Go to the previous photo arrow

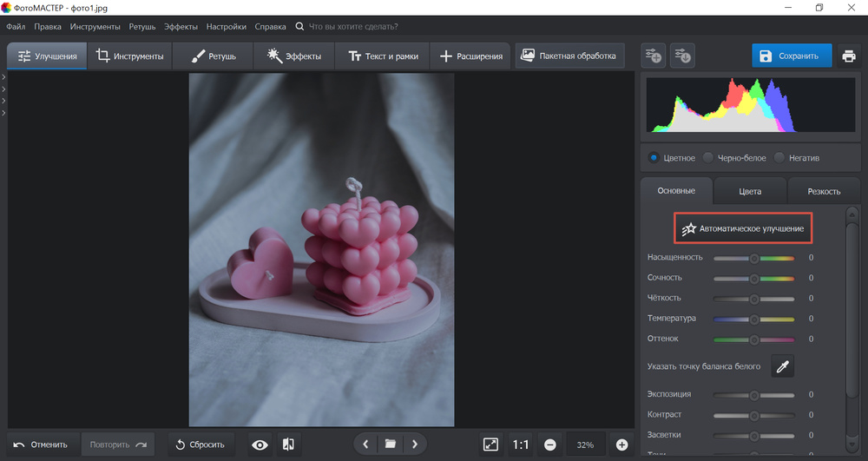(x=365, y=445)
